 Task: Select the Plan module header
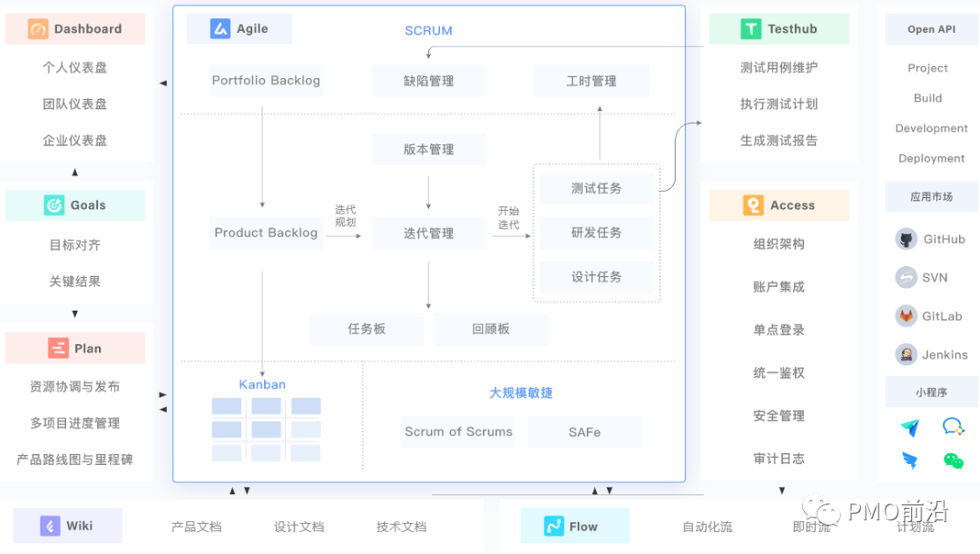coord(75,348)
